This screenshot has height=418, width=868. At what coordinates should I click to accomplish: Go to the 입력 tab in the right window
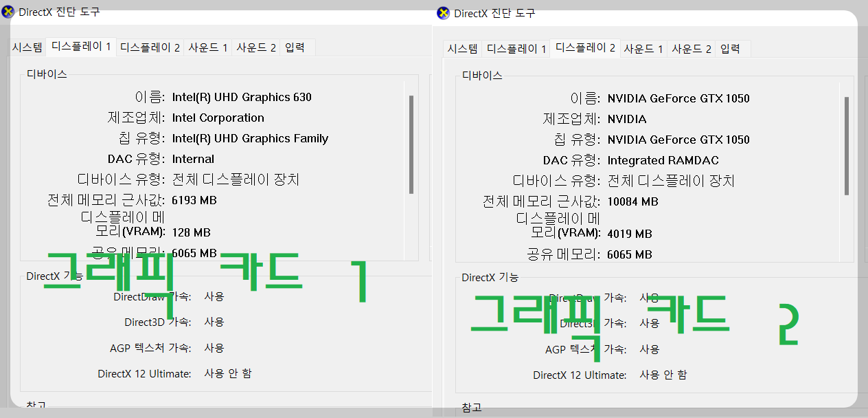coord(730,49)
